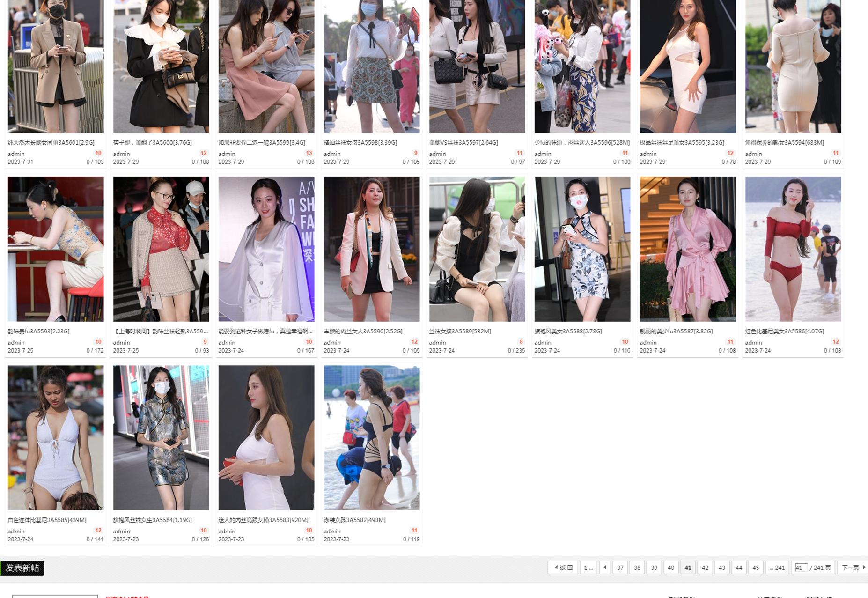868x598 pixels.
Task: Open thumbnail of 上海时装周 thread
Action: pos(161,249)
